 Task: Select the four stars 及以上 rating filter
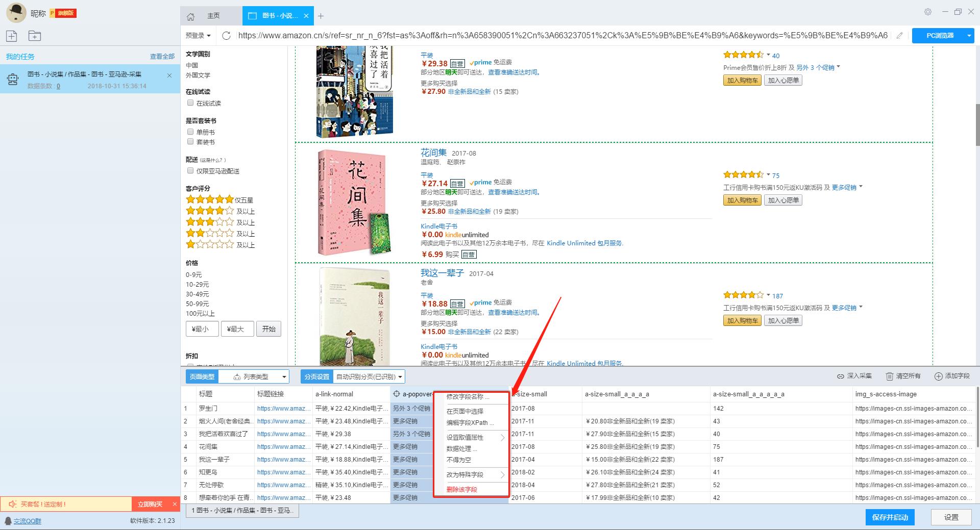pos(210,211)
